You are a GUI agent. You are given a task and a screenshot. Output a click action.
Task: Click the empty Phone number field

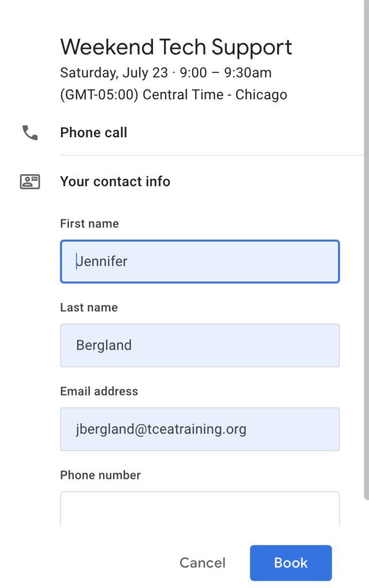coord(199,508)
